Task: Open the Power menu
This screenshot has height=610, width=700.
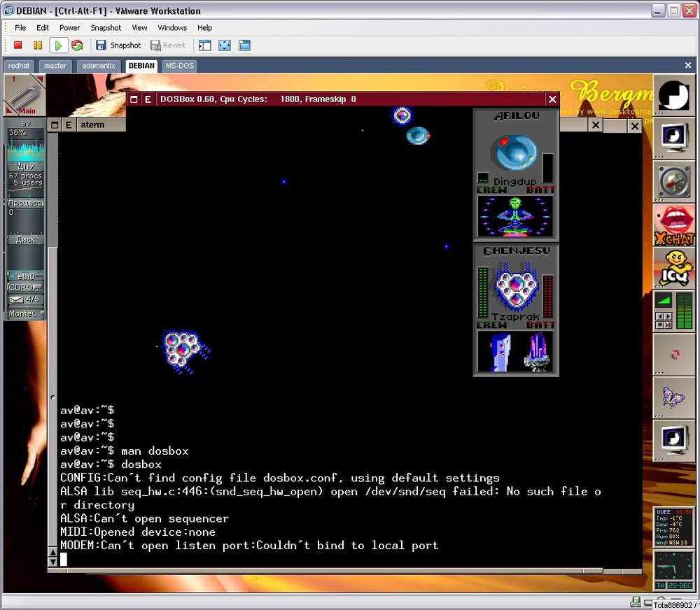Action: (69, 28)
